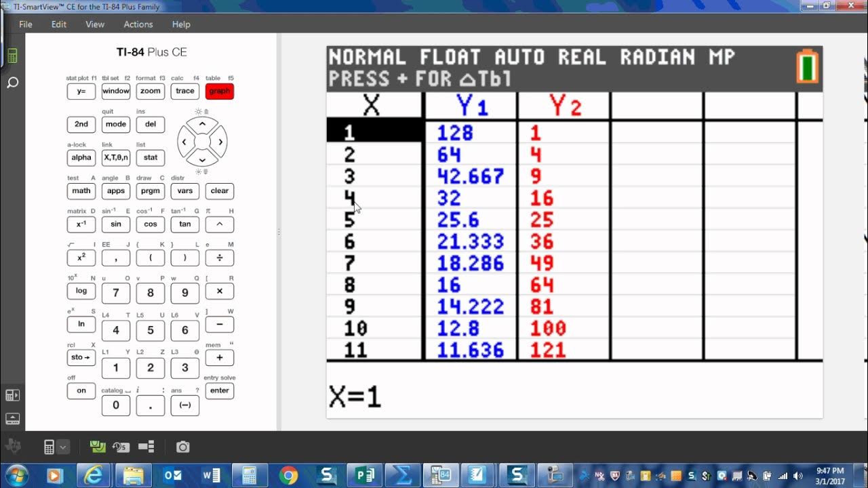Image resolution: width=868 pixels, height=488 pixels.
Task: Click the apps key
Action: coord(116,190)
